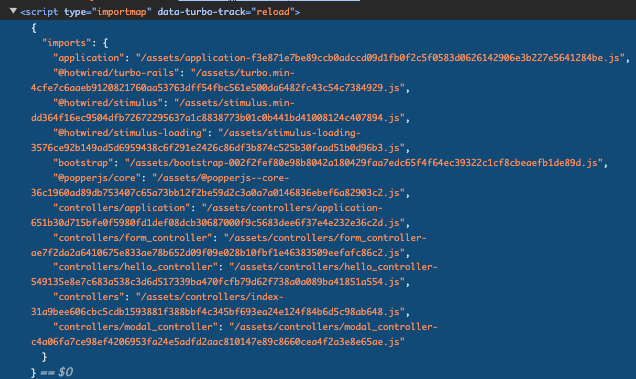Select the "controllers" key before index path

coord(88,297)
